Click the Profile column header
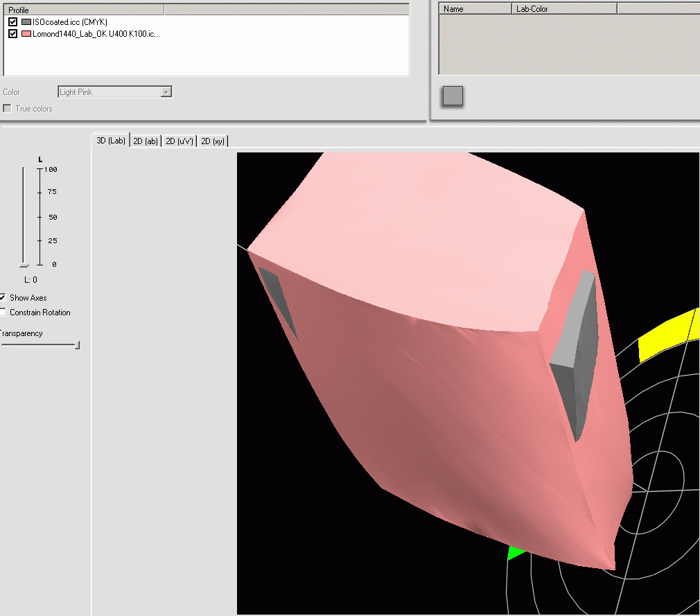Viewport: 700px width, 616px height. point(84,10)
